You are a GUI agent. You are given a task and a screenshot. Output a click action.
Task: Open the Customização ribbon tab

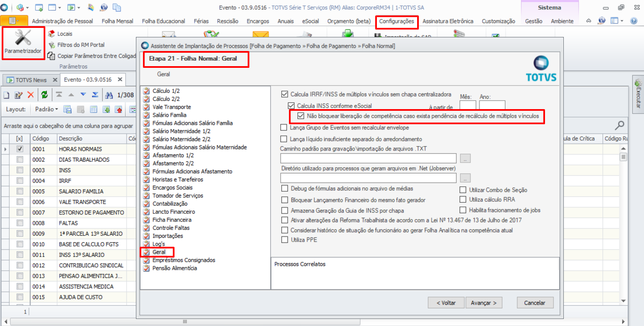(x=498, y=21)
